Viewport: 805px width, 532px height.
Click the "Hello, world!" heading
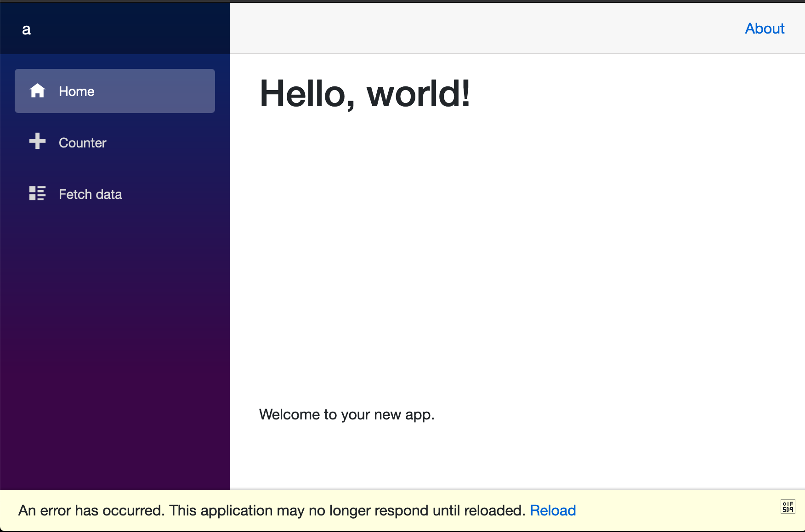[365, 94]
